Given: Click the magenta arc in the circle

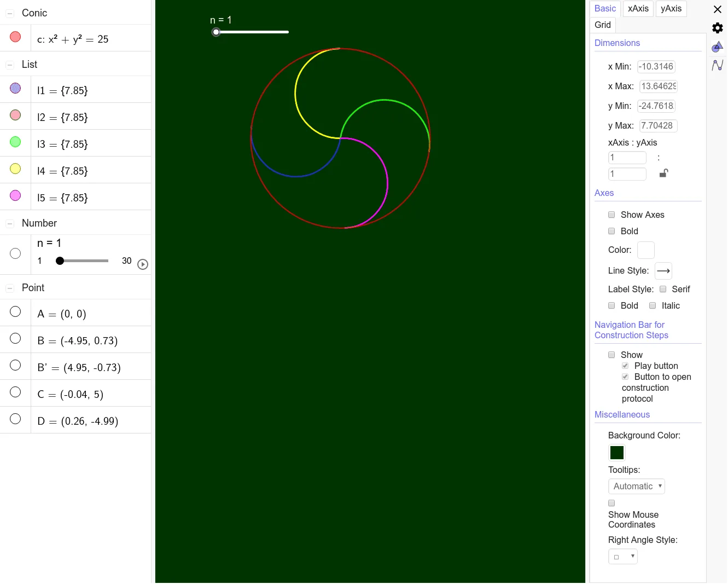Looking at the screenshot, I should pyautogui.click(x=387, y=183).
